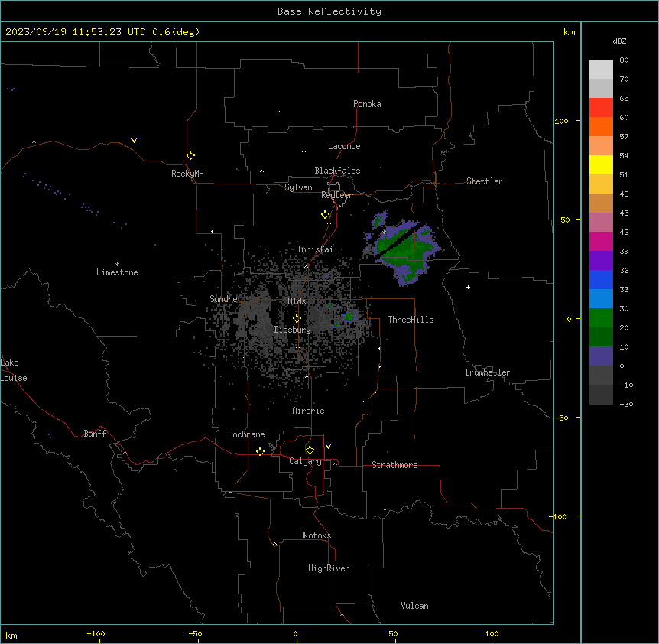The width and height of the screenshot is (659, 644).
Task: Click the 80 value on dBZ scale
Action: [x=624, y=60]
